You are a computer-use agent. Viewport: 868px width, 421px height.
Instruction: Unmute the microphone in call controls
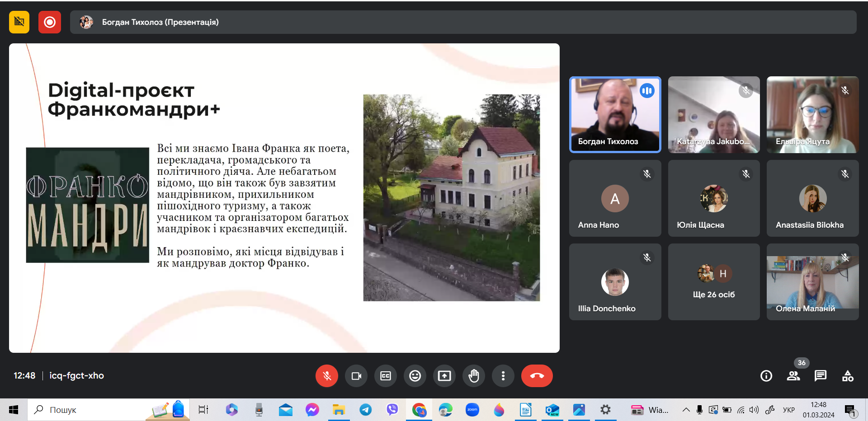coord(327,376)
